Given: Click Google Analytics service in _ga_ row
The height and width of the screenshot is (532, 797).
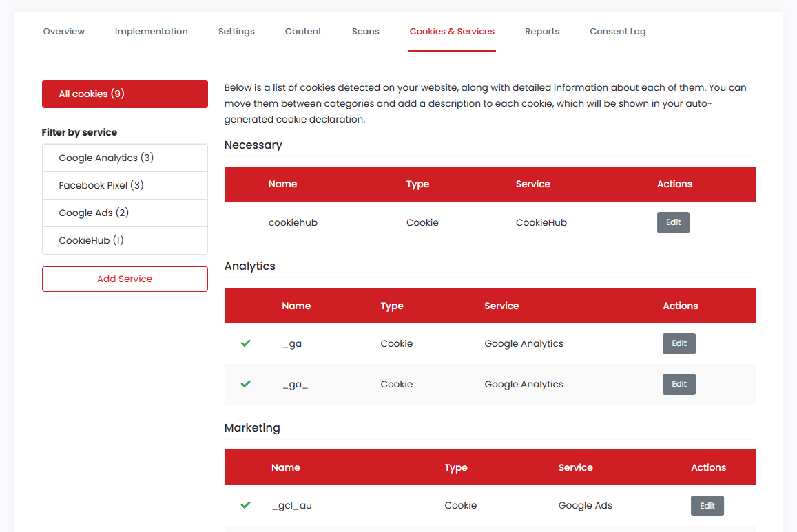Looking at the screenshot, I should (524, 384).
